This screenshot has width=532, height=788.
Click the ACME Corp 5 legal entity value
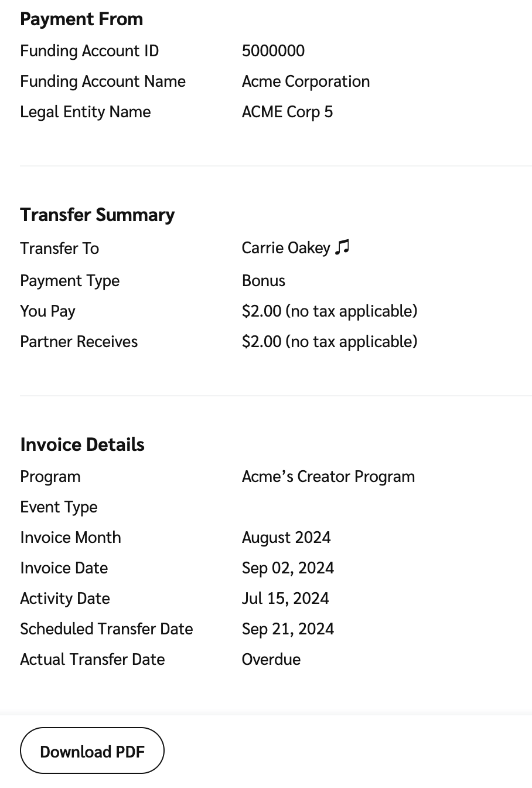coord(287,112)
